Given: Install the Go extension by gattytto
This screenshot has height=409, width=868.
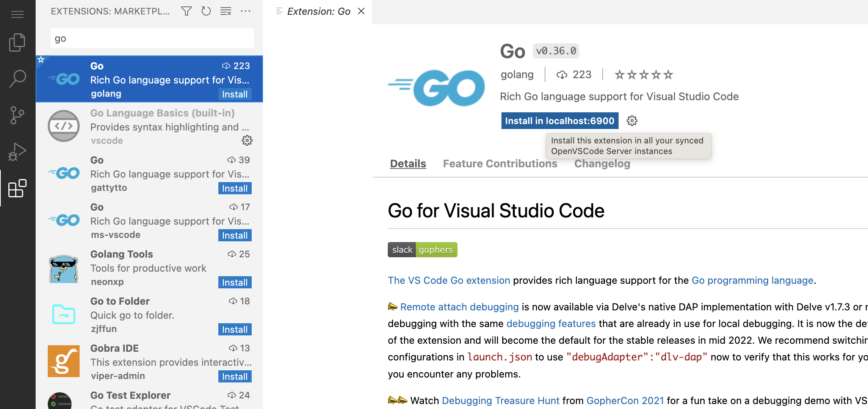Looking at the screenshot, I should tap(235, 188).
